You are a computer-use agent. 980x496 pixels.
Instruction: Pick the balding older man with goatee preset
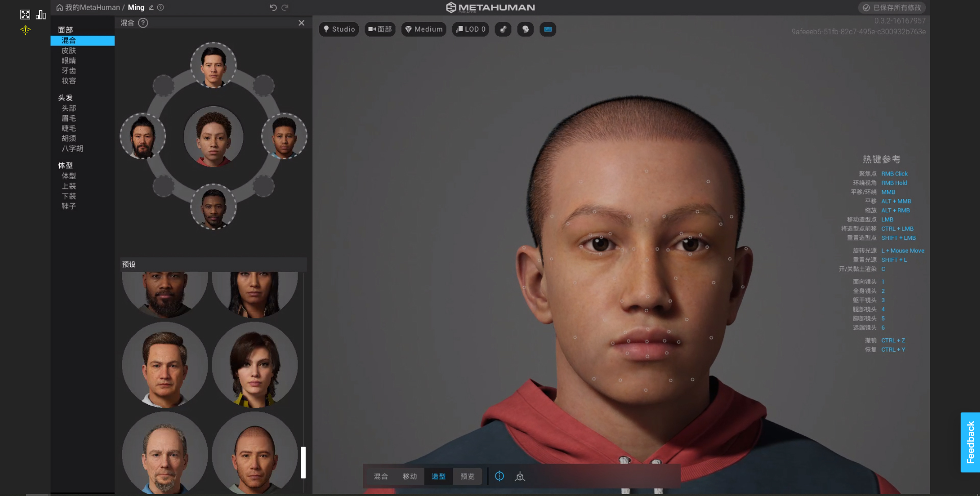(165, 453)
